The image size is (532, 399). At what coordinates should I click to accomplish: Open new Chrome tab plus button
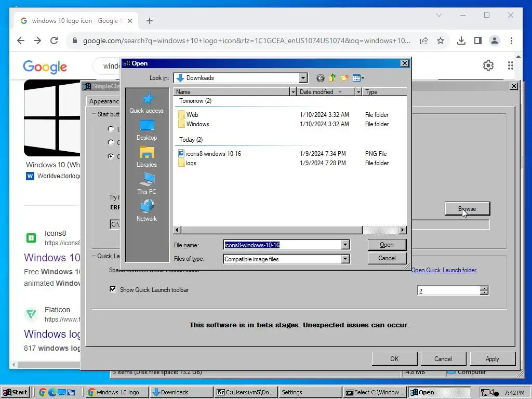pyautogui.click(x=149, y=21)
